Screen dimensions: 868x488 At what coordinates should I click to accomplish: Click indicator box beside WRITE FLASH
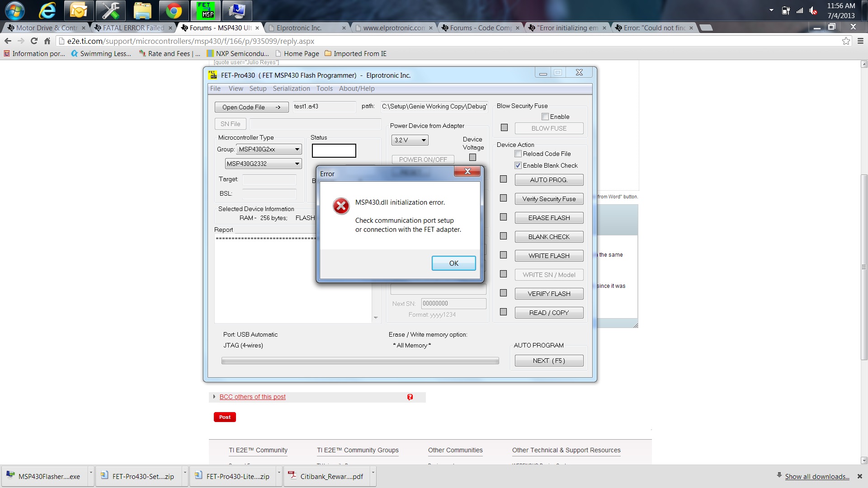[503, 255]
